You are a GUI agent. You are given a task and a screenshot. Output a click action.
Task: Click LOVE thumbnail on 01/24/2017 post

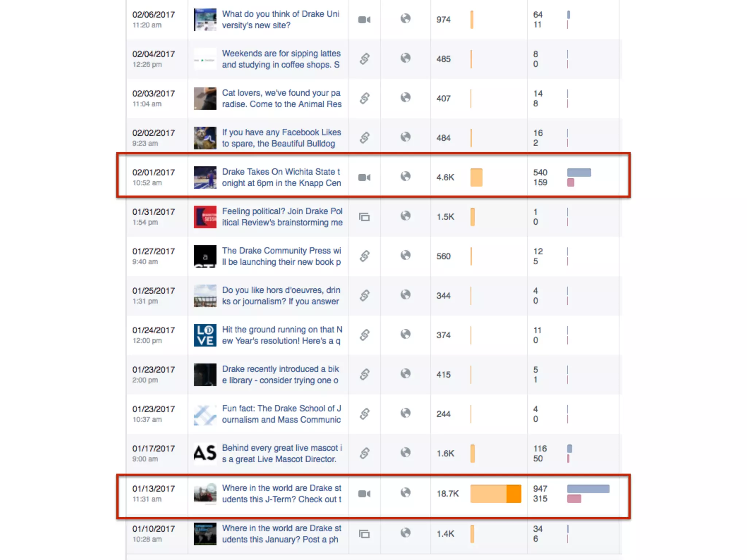tap(205, 335)
